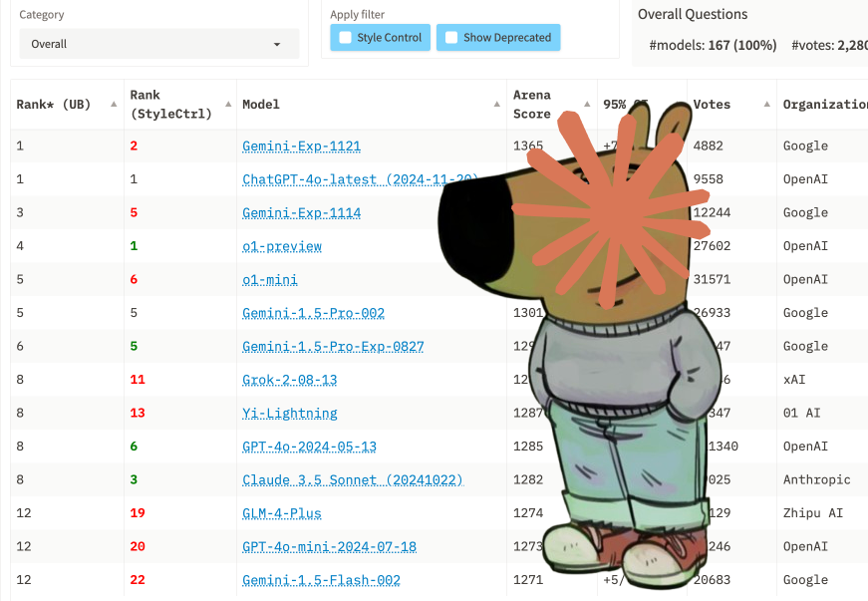Screen dimensions: 868x601
Task: Open the Gemini-1.5-Flash-002 link
Action: tap(321, 580)
